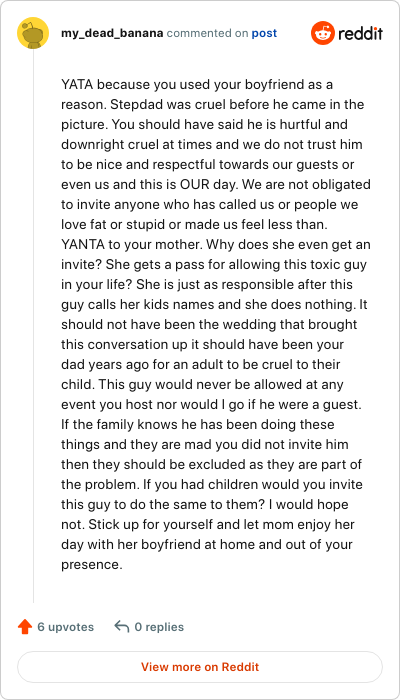This screenshot has width=400, height=700.
Task: Click the final word "presence."
Action: click(92, 564)
